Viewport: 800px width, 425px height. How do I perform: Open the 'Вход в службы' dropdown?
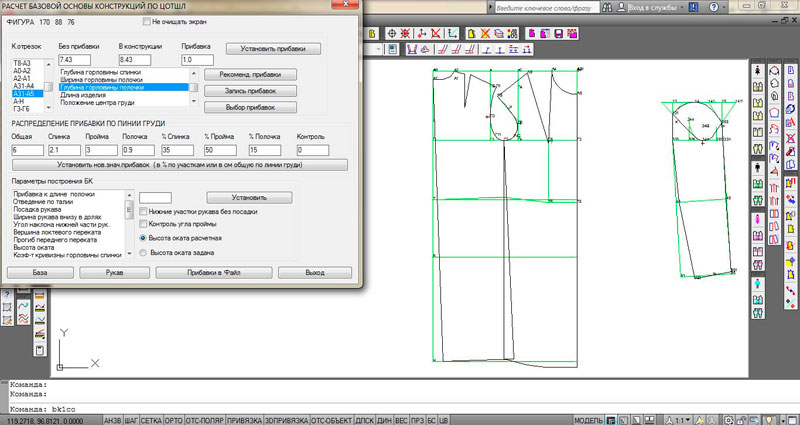681,8
